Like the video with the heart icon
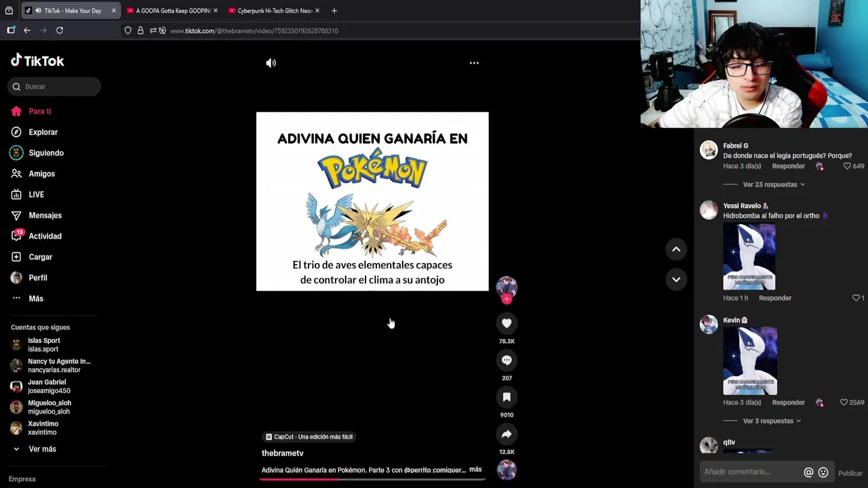Screen dimensions: 868x488 507,323
